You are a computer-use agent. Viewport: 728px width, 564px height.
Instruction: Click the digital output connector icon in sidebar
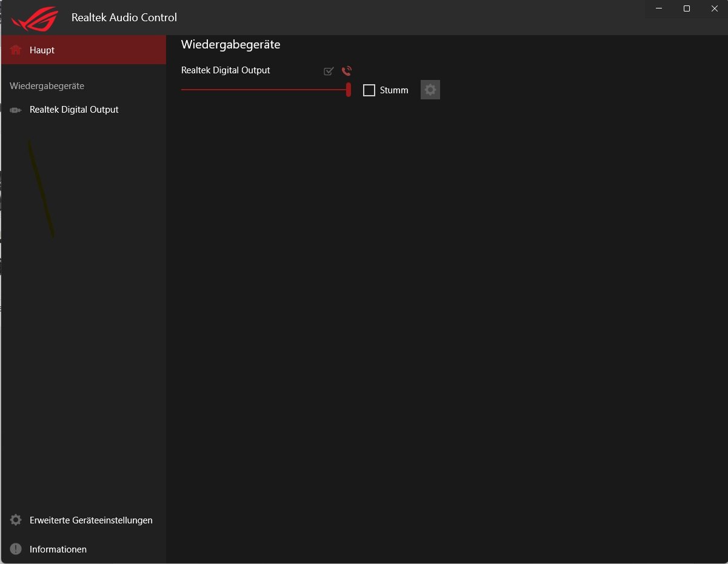click(x=16, y=110)
